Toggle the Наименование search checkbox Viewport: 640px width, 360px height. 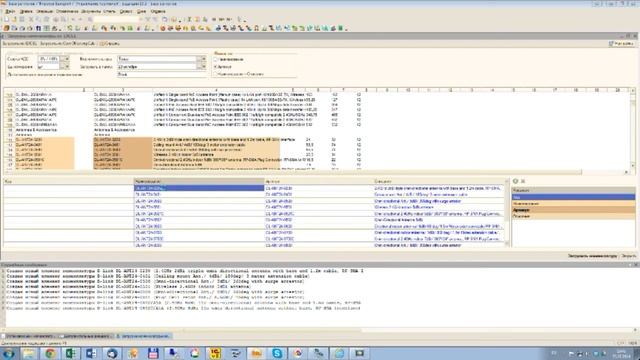click(x=216, y=60)
